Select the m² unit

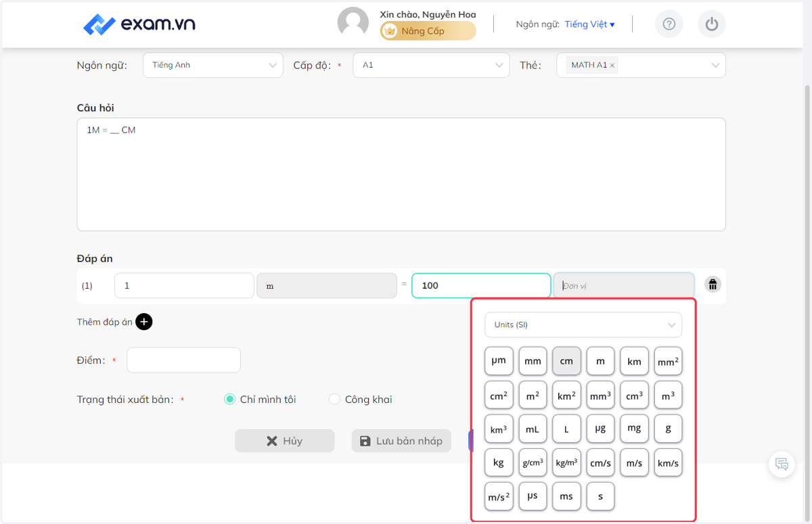point(533,395)
